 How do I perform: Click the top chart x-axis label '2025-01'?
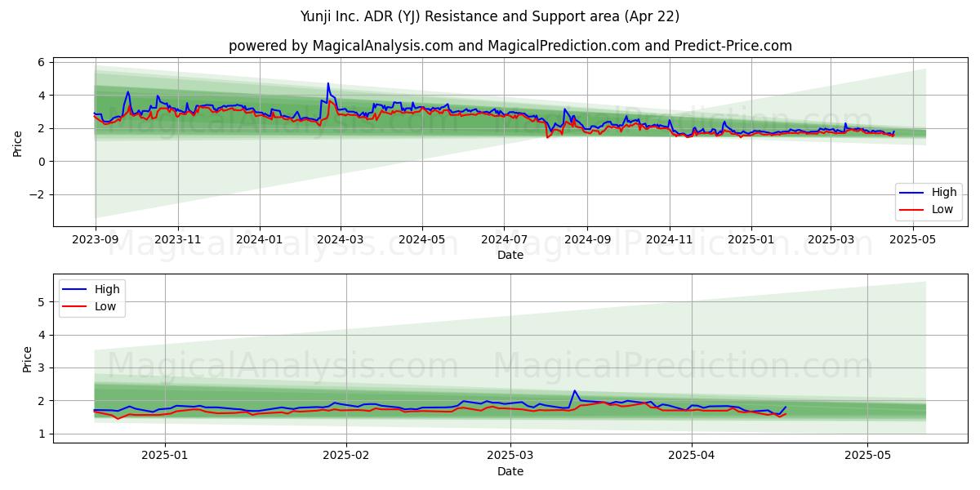[751, 241]
